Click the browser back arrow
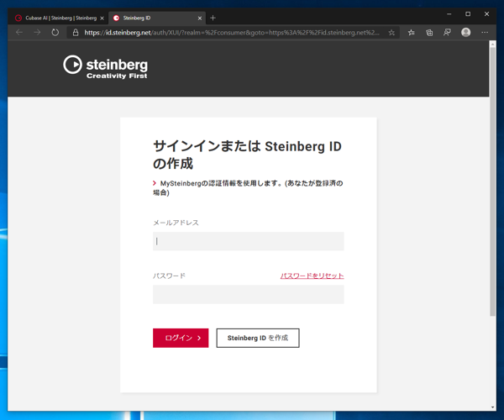 pos(19,32)
